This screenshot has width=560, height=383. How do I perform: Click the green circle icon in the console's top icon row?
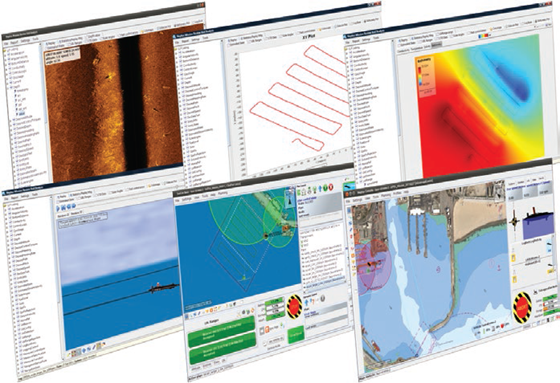pyautogui.click(x=326, y=187)
